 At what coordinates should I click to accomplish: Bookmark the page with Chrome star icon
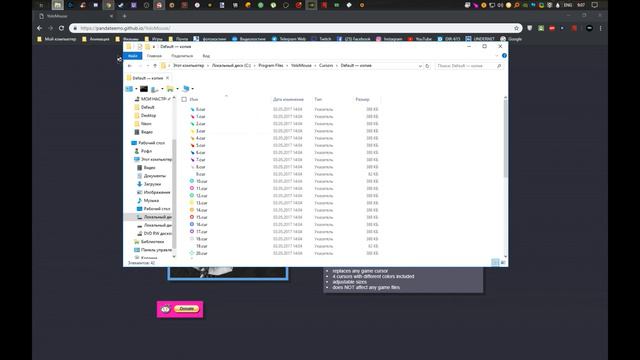516,28
